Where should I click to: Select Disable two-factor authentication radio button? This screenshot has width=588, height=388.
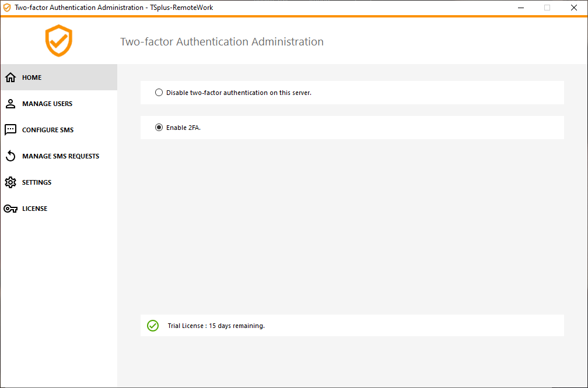[x=159, y=92]
